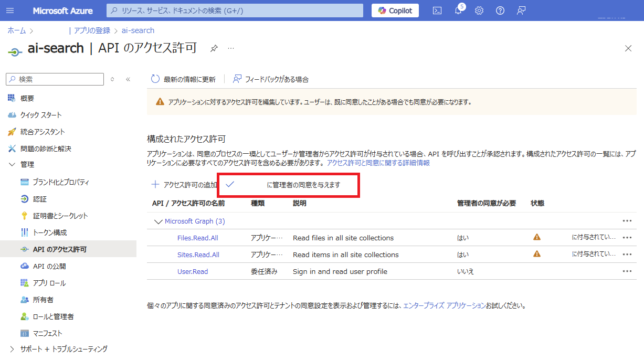
Task: Open the Files.Read.All permission link
Action: click(x=198, y=238)
